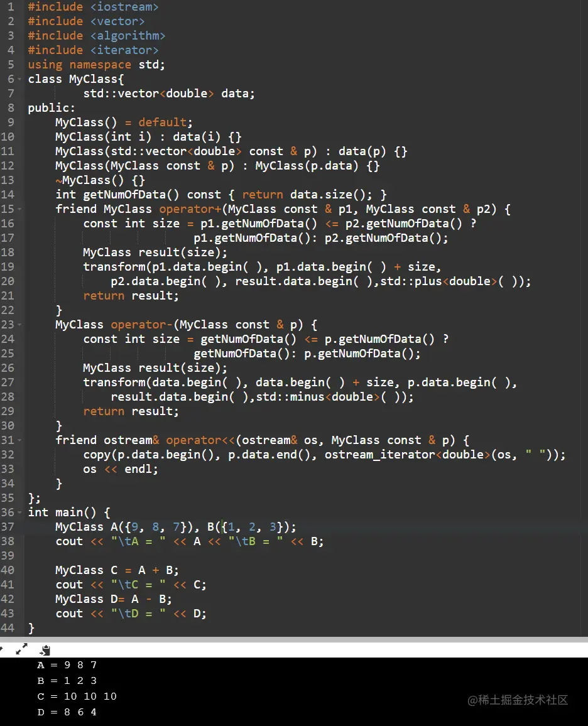Click the '#include <iterator>' line
588x726 pixels.
(93, 50)
